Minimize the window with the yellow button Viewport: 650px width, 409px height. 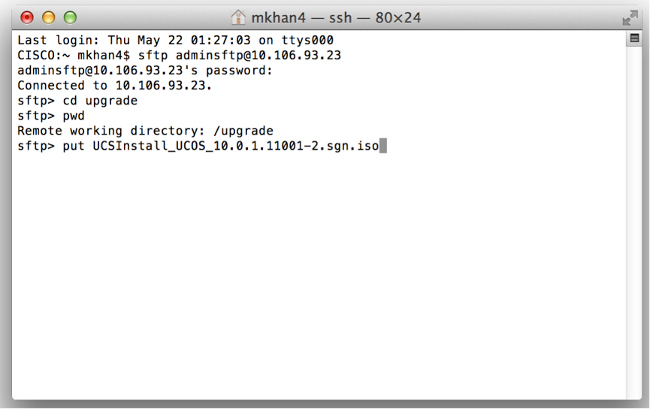point(49,17)
